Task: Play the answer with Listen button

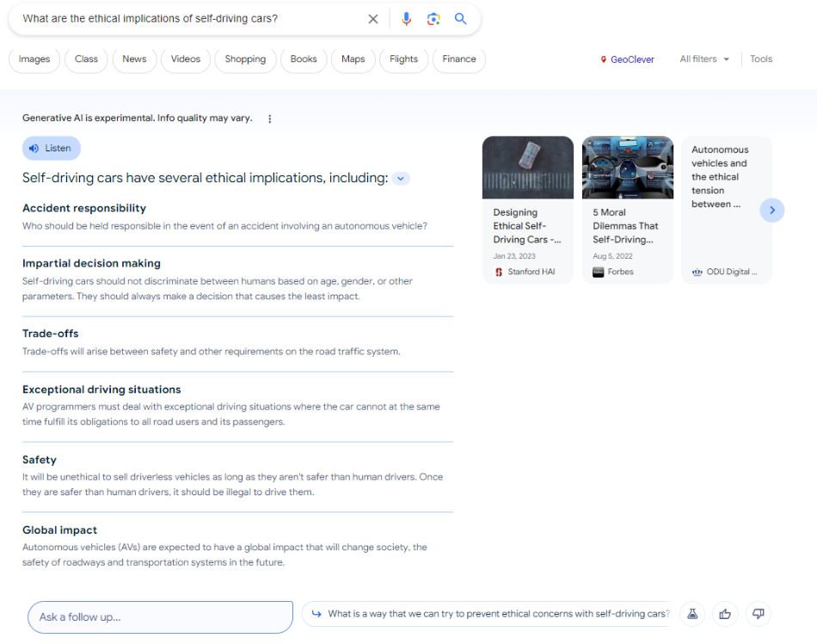Action: pyautogui.click(x=51, y=148)
